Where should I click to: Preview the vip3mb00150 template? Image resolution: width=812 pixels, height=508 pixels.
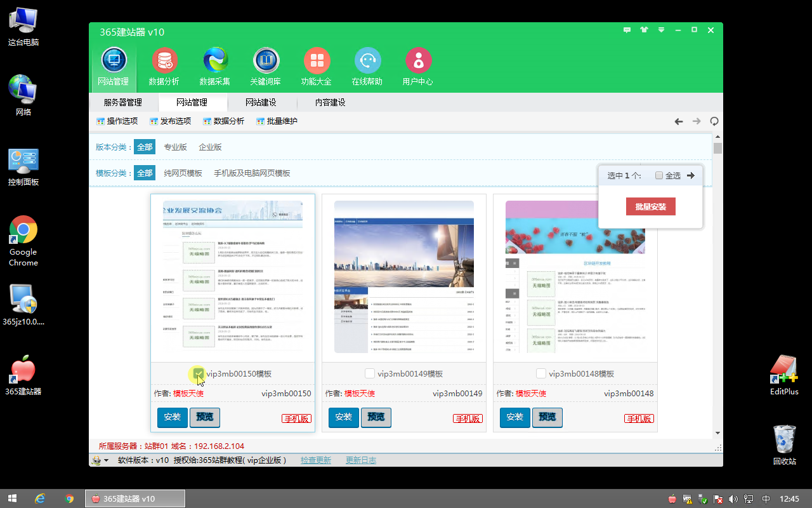[205, 417]
